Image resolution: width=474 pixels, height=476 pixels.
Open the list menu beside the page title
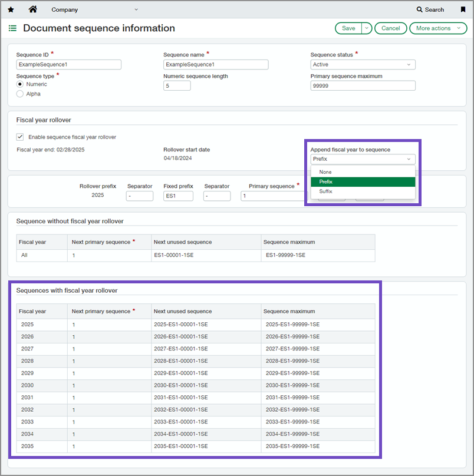(x=12, y=28)
